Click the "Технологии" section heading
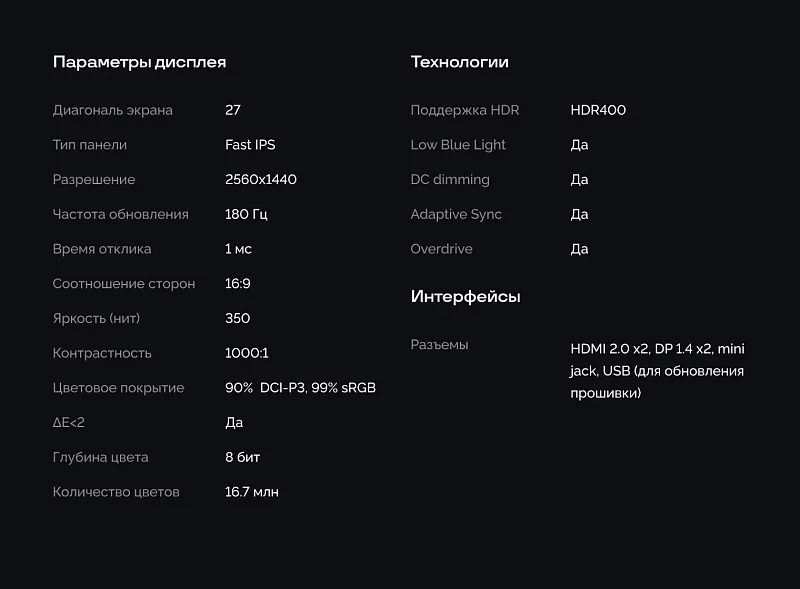 click(x=459, y=62)
